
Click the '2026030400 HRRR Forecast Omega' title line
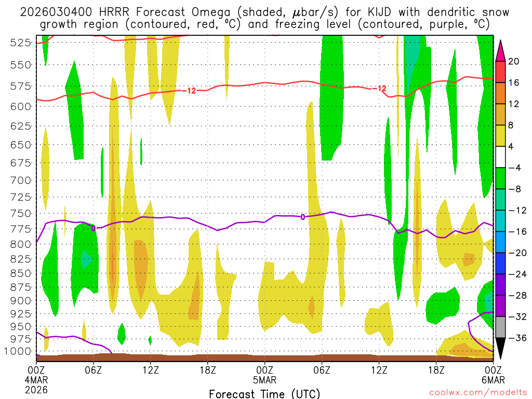point(264,12)
